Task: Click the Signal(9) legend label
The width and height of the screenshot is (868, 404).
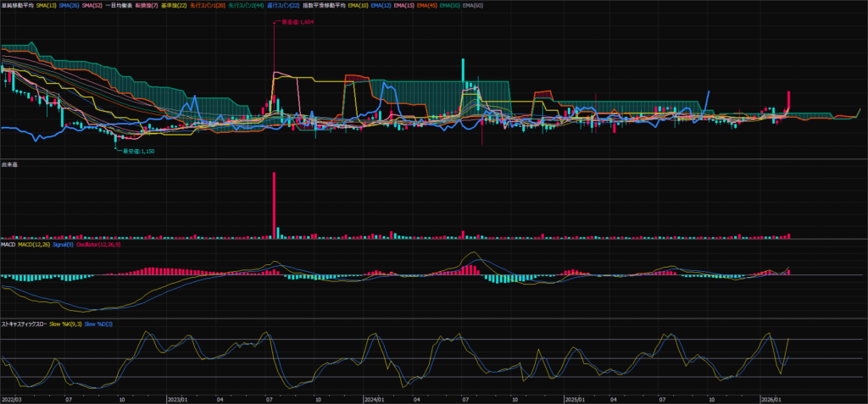Action: [64, 245]
